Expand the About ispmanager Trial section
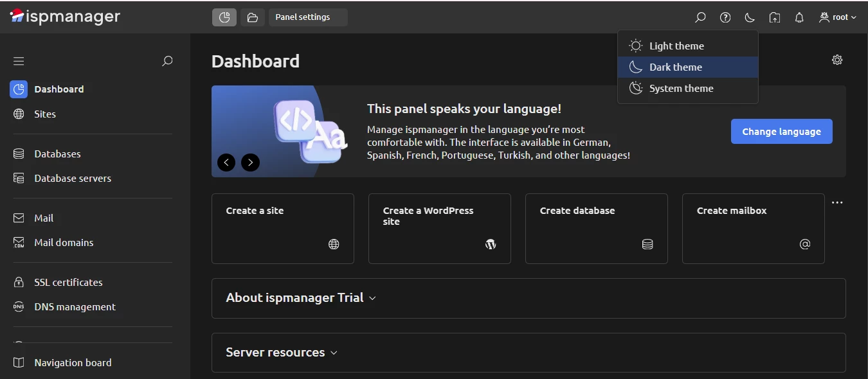 300,297
